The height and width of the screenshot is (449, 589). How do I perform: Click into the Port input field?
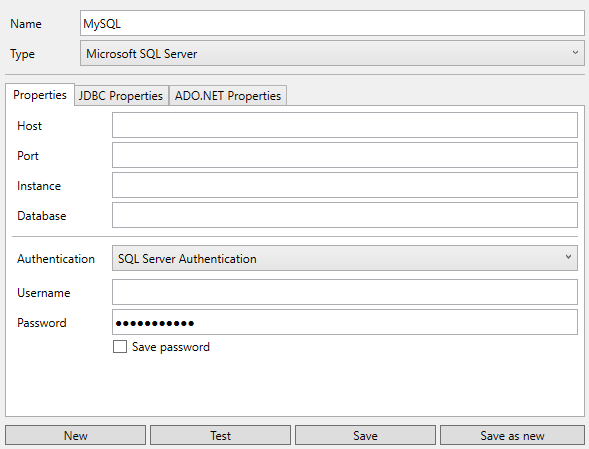pyautogui.click(x=344, y=155)
